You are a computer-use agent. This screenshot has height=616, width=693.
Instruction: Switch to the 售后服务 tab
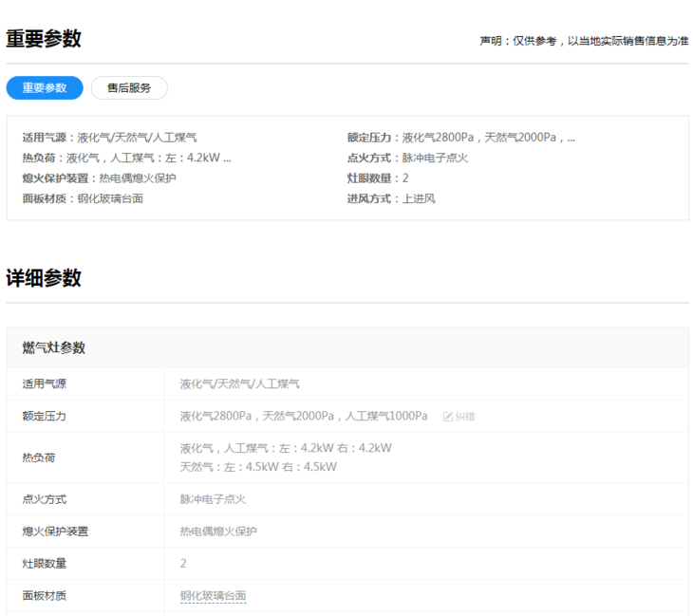pyautogui.click(x=129, y=88)
